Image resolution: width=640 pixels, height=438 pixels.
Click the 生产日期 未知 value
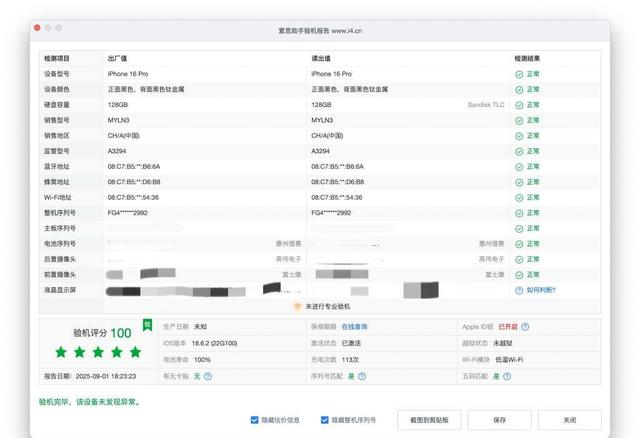click(200, 327)
